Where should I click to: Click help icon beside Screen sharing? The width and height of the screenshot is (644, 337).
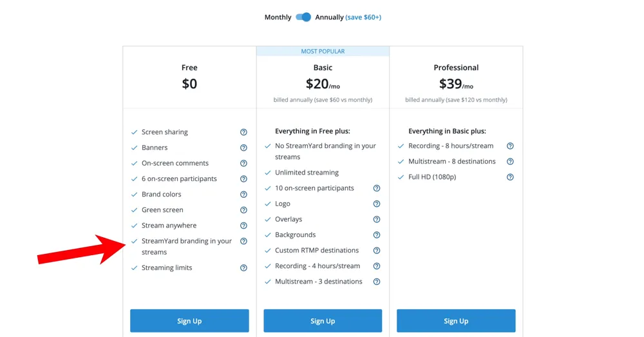tap(243, 132)
